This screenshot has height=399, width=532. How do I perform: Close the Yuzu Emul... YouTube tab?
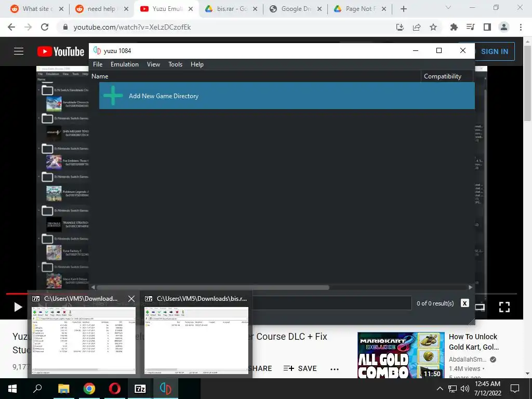tap(191, 9)
